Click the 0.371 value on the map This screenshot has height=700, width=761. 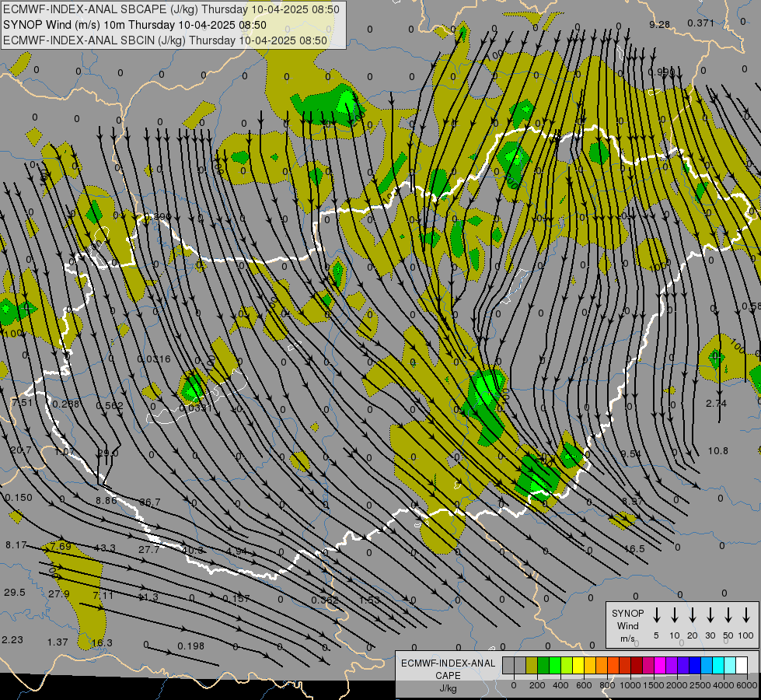point(701,23)
